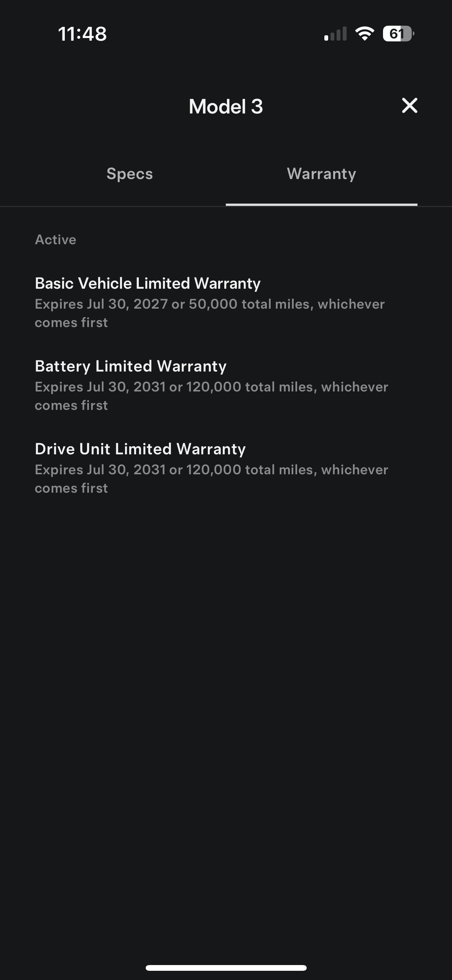Switch to the Specs tab

pyautogui.click(x=130, y=174)
